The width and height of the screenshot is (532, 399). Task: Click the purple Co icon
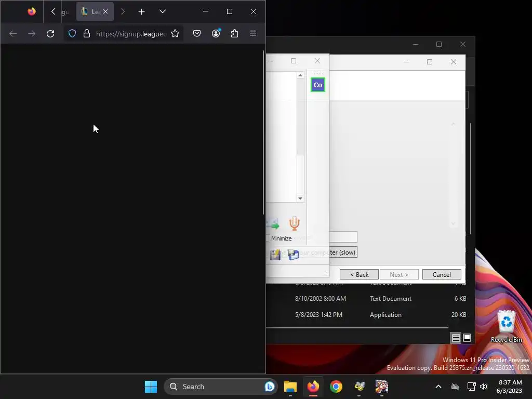[x=318, y=85]
